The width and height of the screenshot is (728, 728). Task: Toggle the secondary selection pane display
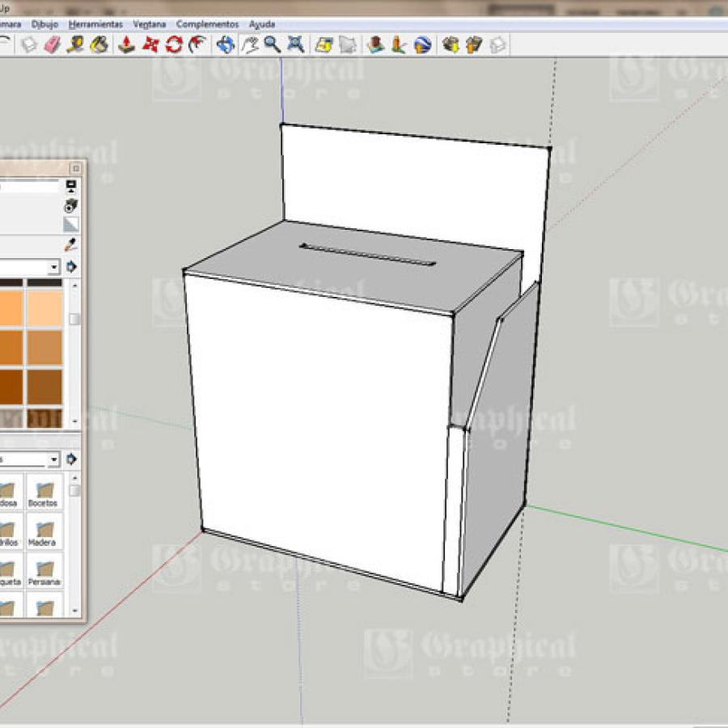(71, 186)
